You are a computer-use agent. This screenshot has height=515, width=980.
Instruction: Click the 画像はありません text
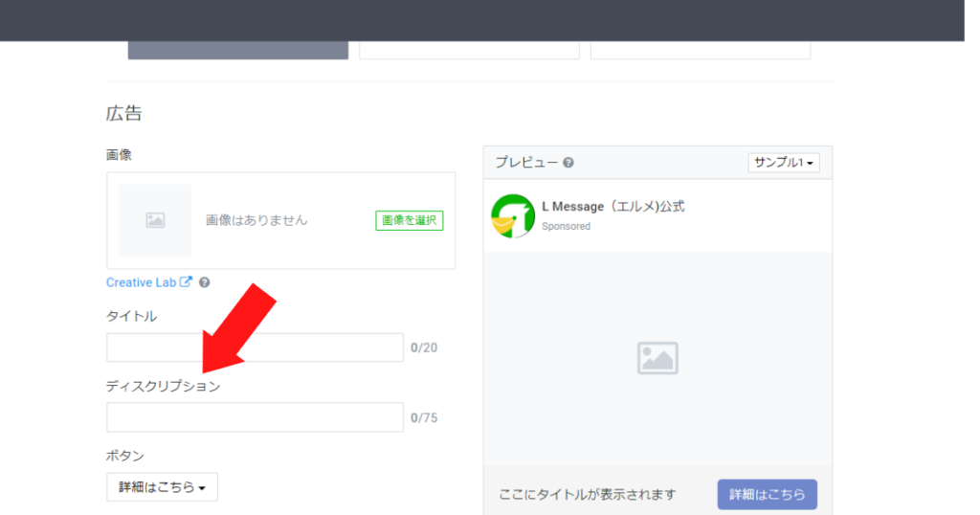tap(256, 220)
